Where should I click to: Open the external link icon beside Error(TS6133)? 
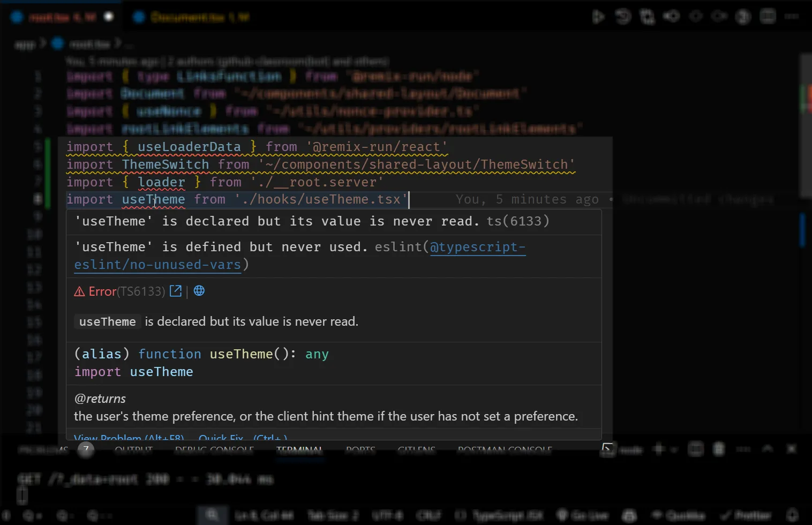tap(176, 291)
